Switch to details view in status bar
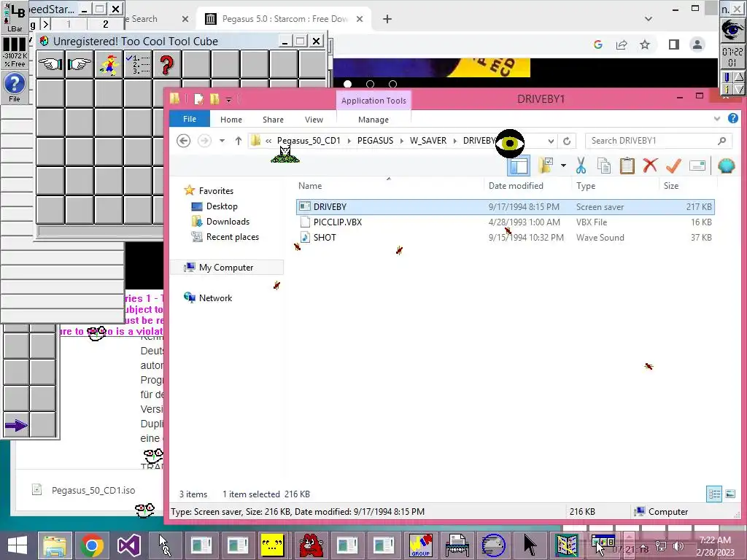The height and width of the screenshot is (560, 747). 714,494
